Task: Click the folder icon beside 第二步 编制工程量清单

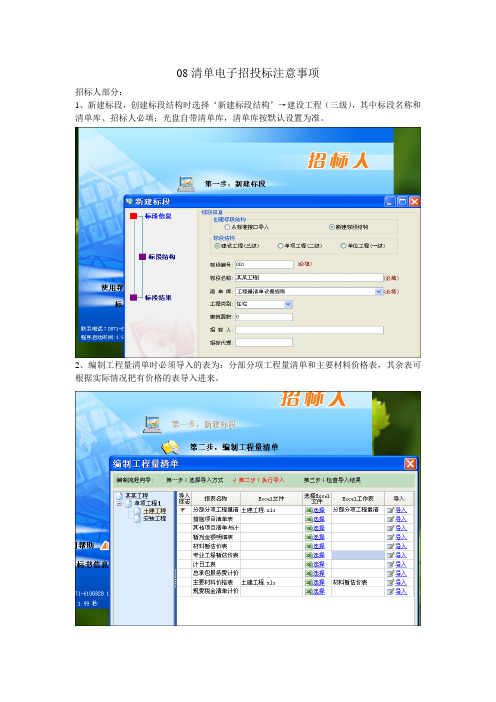Action: pyautogui.click(x=171, y=446)
